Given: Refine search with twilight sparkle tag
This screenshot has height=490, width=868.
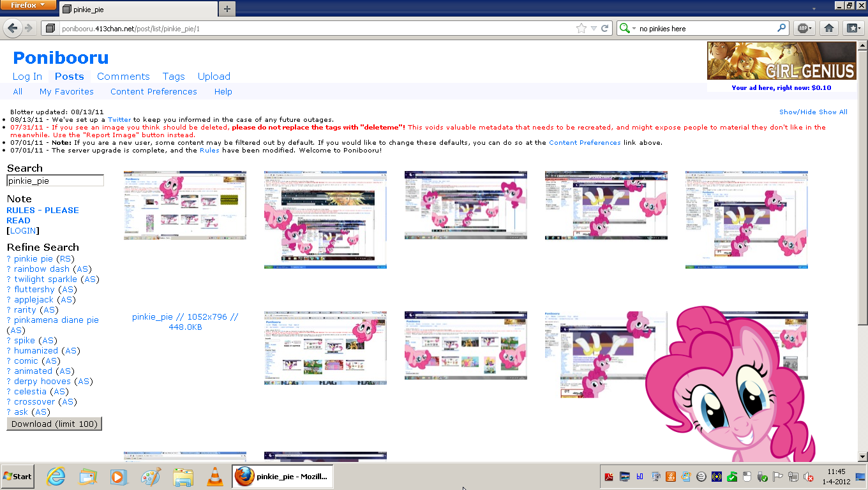Looking at the screenshot, I should click(46, 279).
